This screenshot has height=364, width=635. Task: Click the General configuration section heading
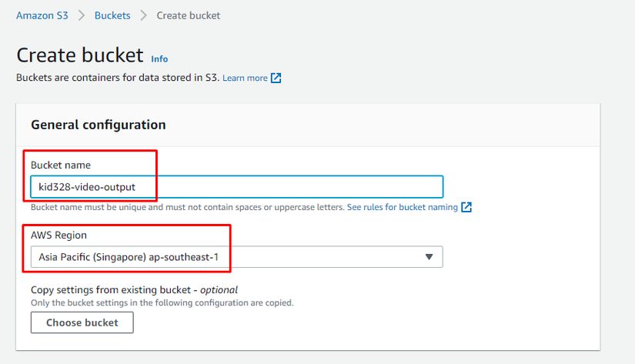[99, 125]
